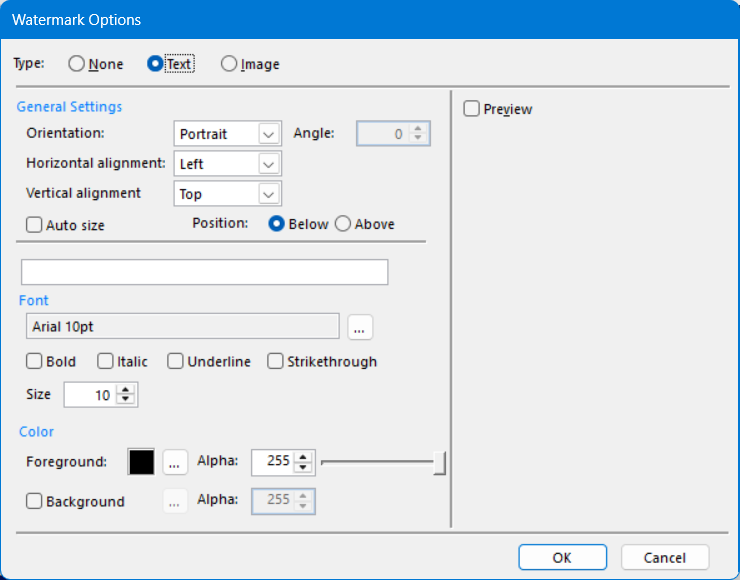This screenshot has width=740, height=580.
Task: Click the Cancel button
Action: tap(665, 557)
